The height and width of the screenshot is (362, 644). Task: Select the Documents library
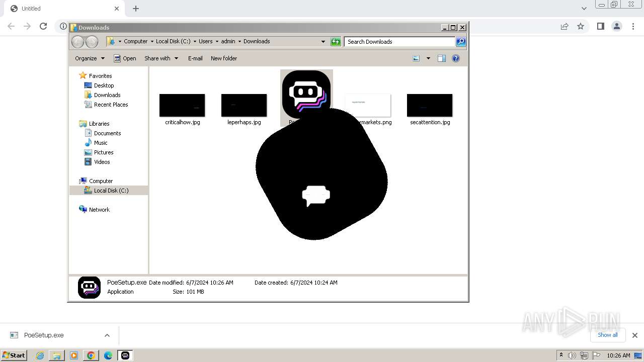pyautogui.click(x=107, y=133)
